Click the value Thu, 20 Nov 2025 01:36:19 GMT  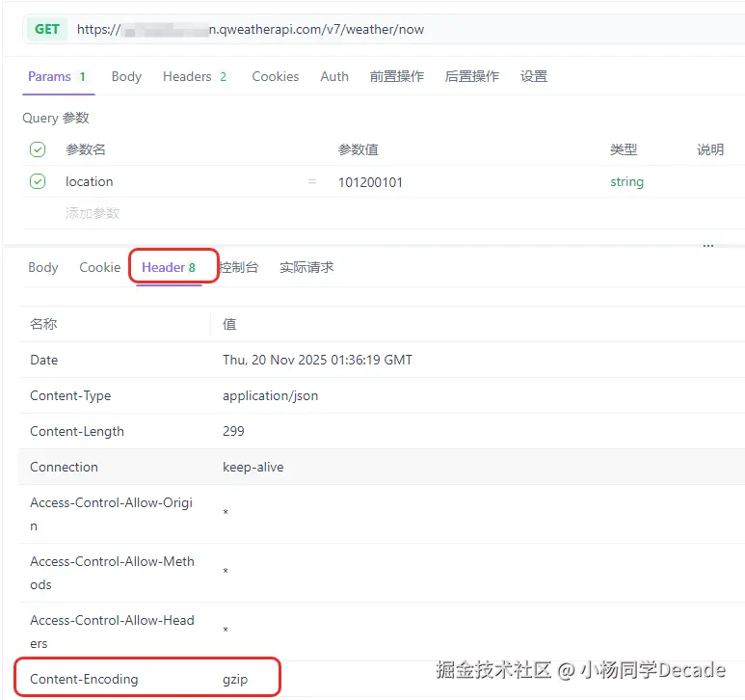pyautogui.click(x=317, y=360)
